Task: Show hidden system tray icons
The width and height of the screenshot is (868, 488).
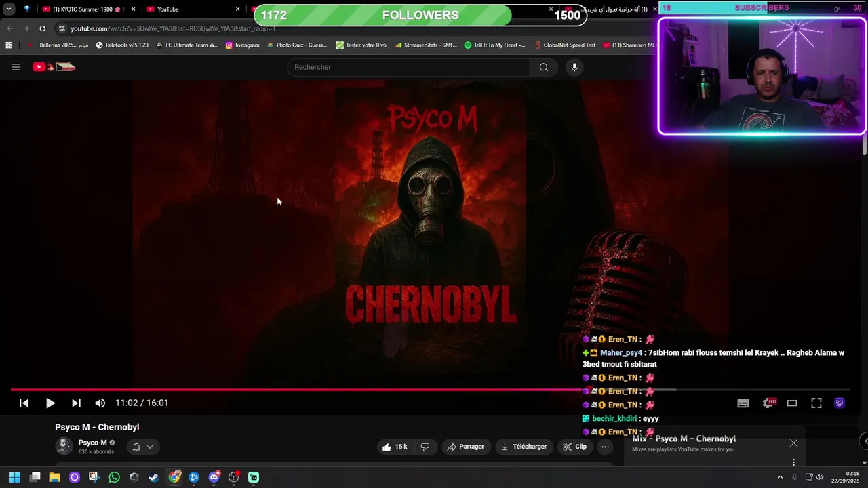Action: click(780, 477)
